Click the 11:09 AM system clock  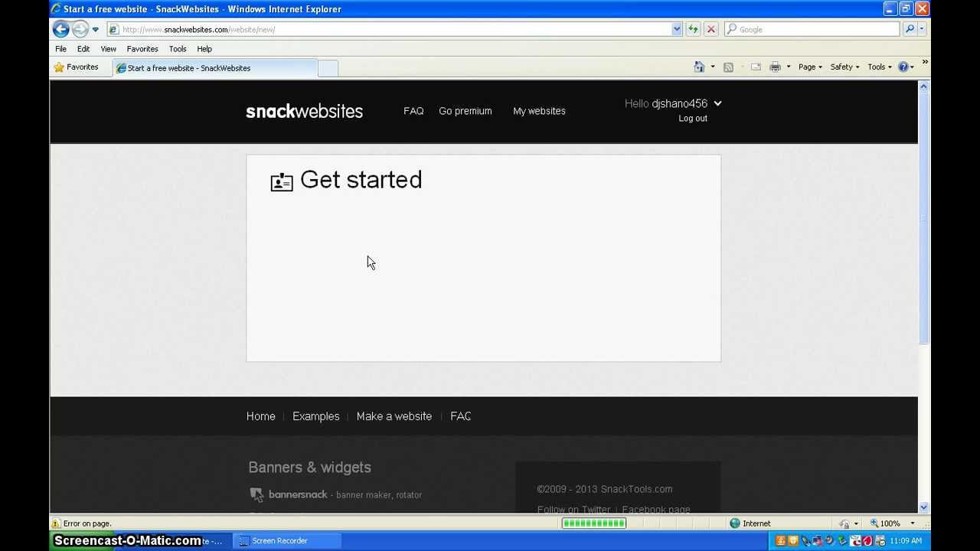(906, 541)
